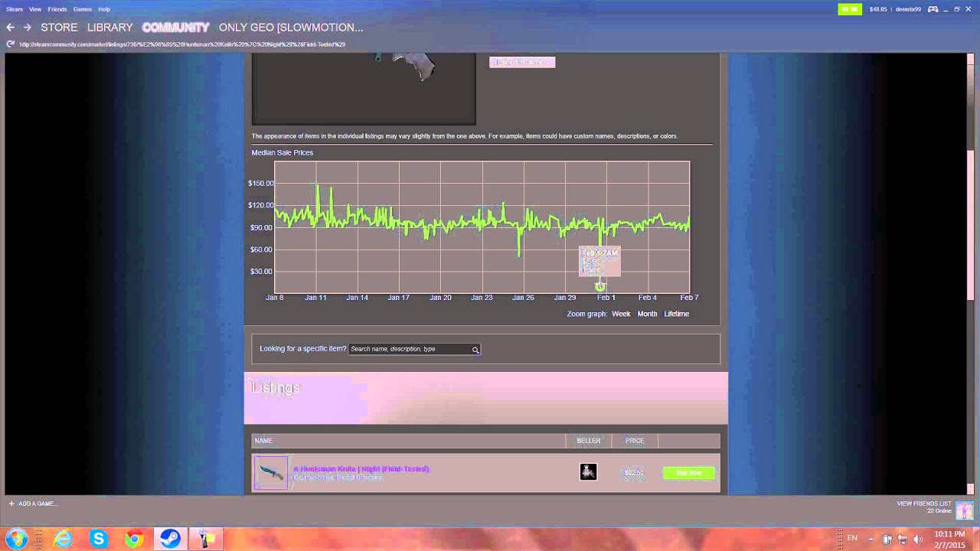
Task: Click the pink button above the graph
Action: 522,62
